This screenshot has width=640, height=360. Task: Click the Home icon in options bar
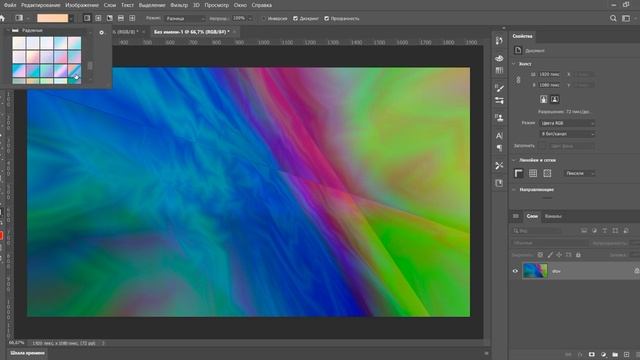pos(2,18)
